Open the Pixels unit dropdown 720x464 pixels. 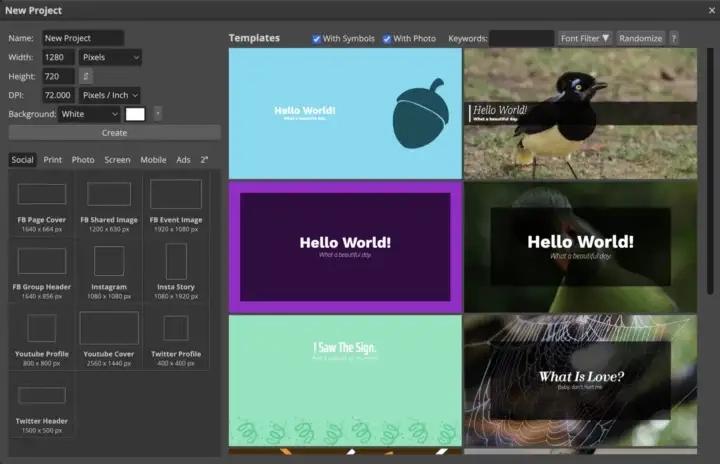110,57
